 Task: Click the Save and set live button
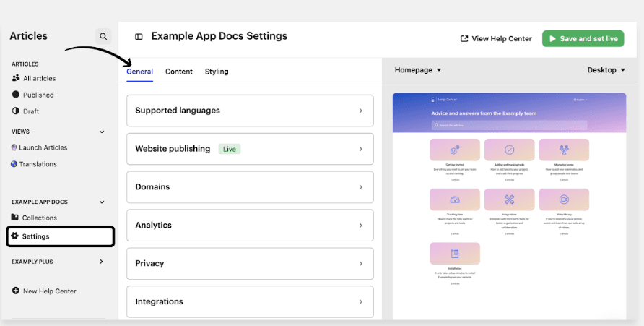pos(583,38)
